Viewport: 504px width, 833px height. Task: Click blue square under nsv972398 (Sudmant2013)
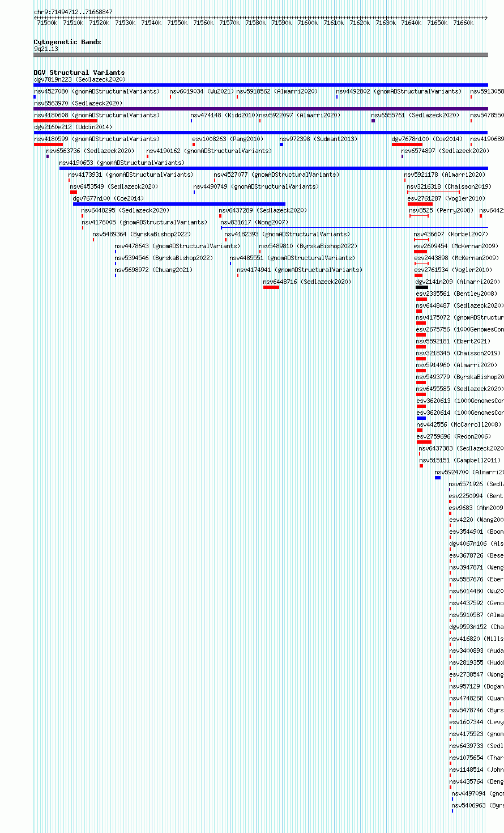point(281,144)
